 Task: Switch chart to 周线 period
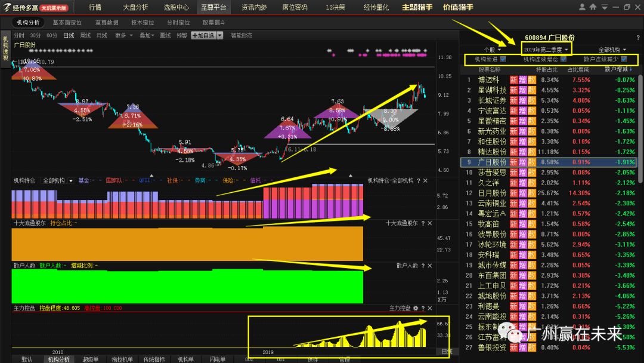(85, 36)
